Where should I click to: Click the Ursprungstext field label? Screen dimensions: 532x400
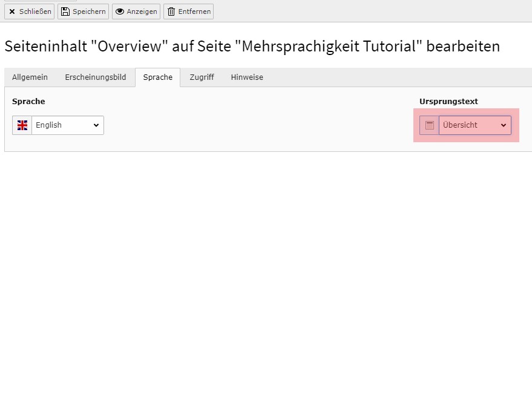448,102
